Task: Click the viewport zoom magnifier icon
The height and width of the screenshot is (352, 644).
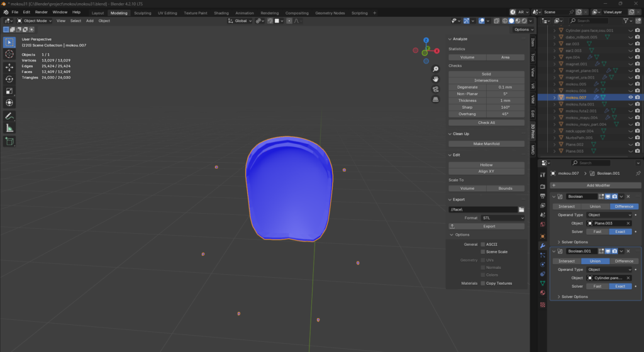Action: [435, 69]
